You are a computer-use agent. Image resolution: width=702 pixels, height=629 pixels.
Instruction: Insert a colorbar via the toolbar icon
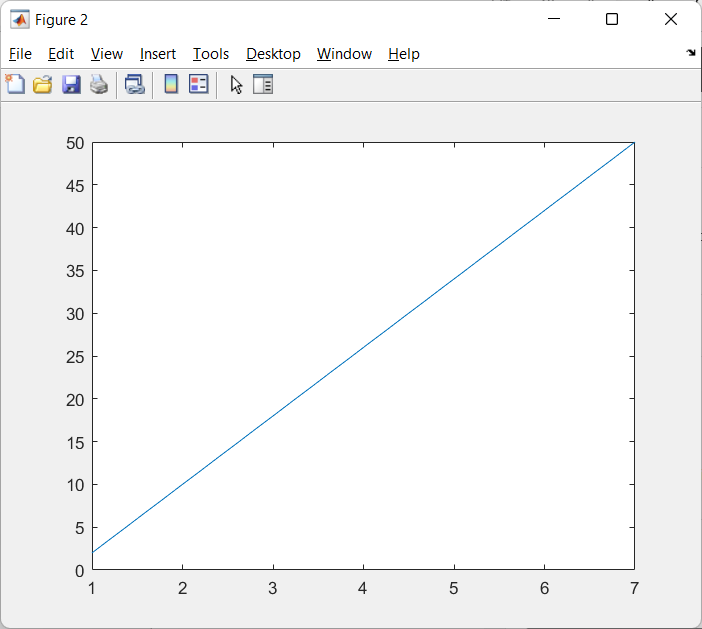[x=171, y=84]
